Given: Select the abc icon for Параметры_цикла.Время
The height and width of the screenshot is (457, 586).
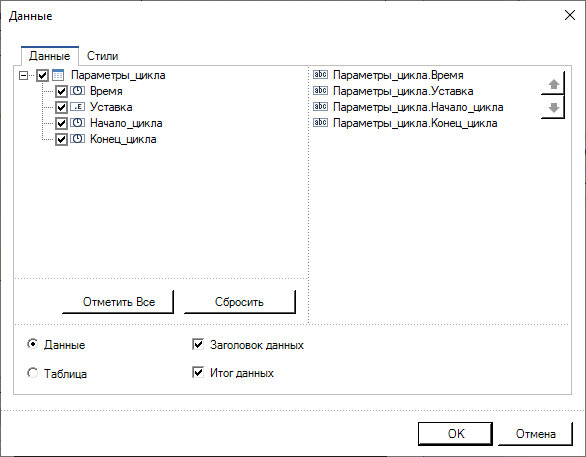Looking at the screenshot, I should click(320, 75).
